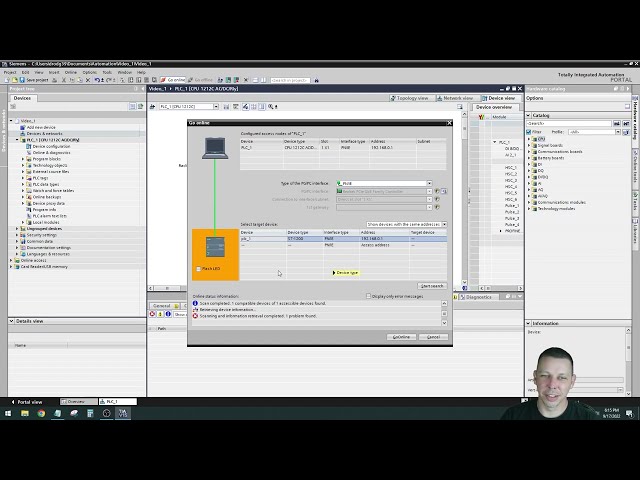
Task: Click the Go online toolbar button
Action: (x=173, y=80)
